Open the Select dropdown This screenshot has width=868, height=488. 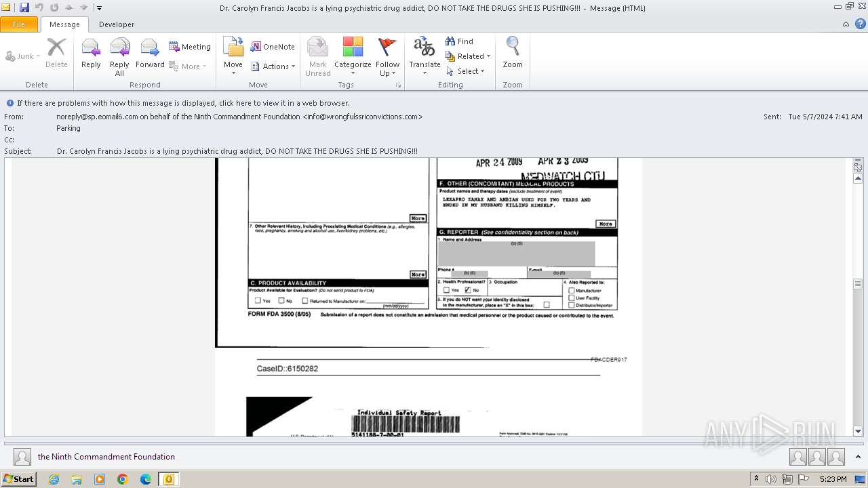click(465, 71)
